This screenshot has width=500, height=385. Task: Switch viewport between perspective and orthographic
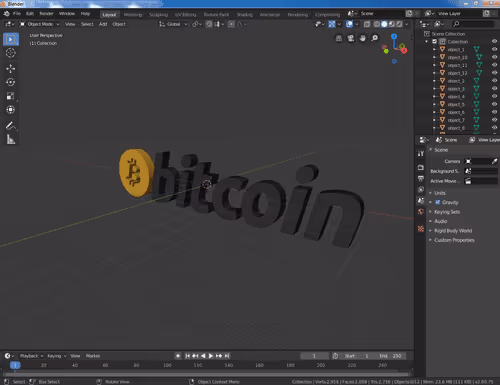click(x=339, y=38)
